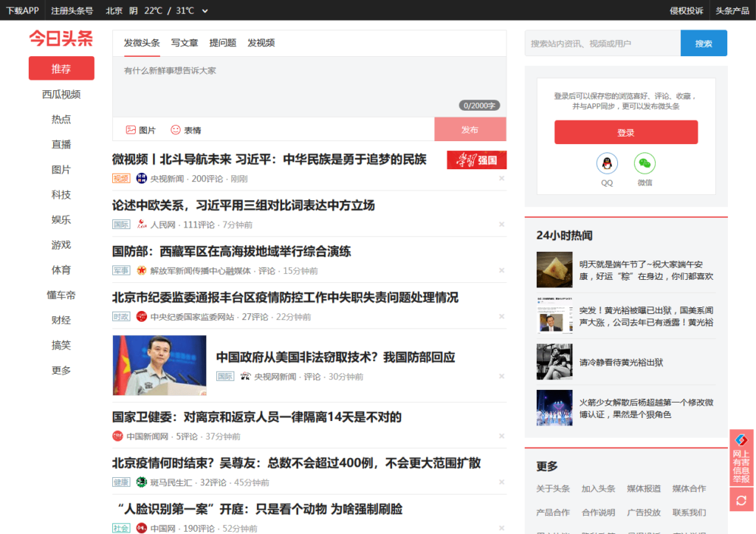This screenshot has height=534, width=756.
Task: Select the 发微头条 tab
Action: pyautogui.click(x=142, y=43)
